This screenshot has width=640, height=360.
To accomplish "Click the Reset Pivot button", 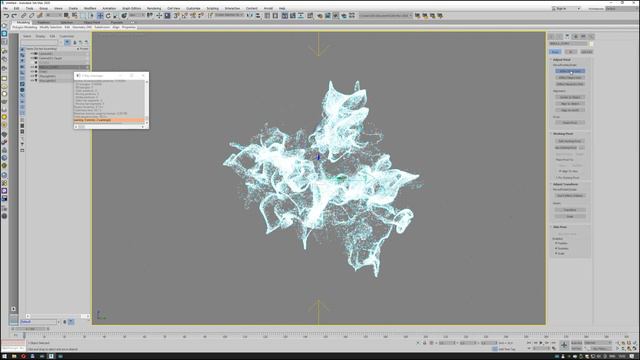I will click(x=570, y=122).
